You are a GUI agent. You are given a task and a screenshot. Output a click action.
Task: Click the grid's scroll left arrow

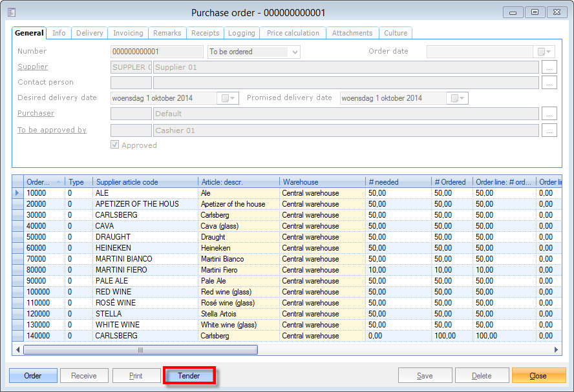tap(18, 350)
